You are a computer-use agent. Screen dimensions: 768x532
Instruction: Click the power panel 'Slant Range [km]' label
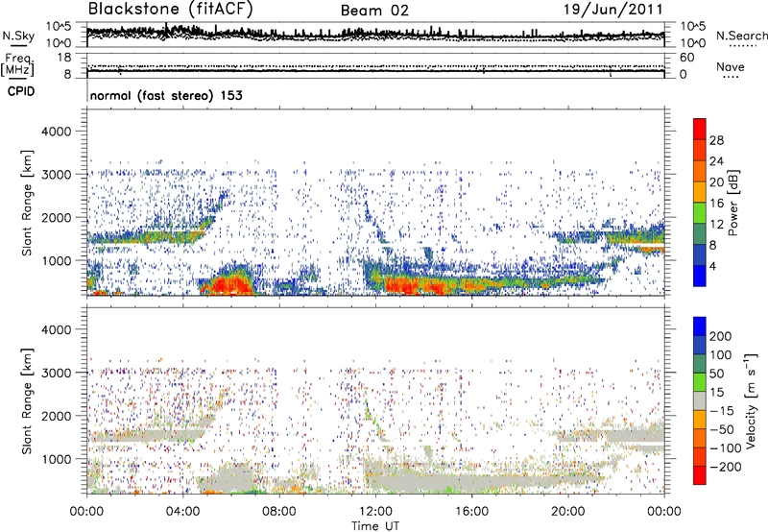tap(27, 203)
